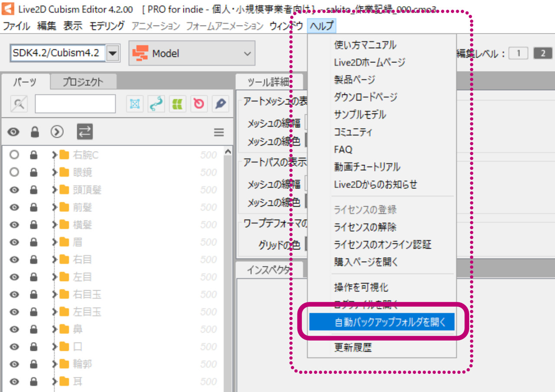Viewport: 555px width, 392px height.
Task: Click the Live2D Cubism app logo icon
Action: tap(8, 9)
